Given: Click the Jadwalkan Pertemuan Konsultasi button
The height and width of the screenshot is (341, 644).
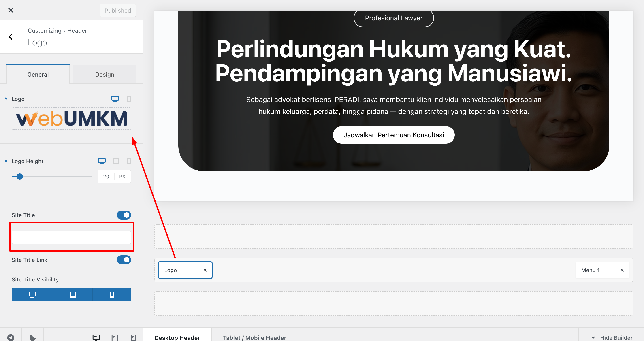Looking at the screenshot, I should [x=394, y=135].
